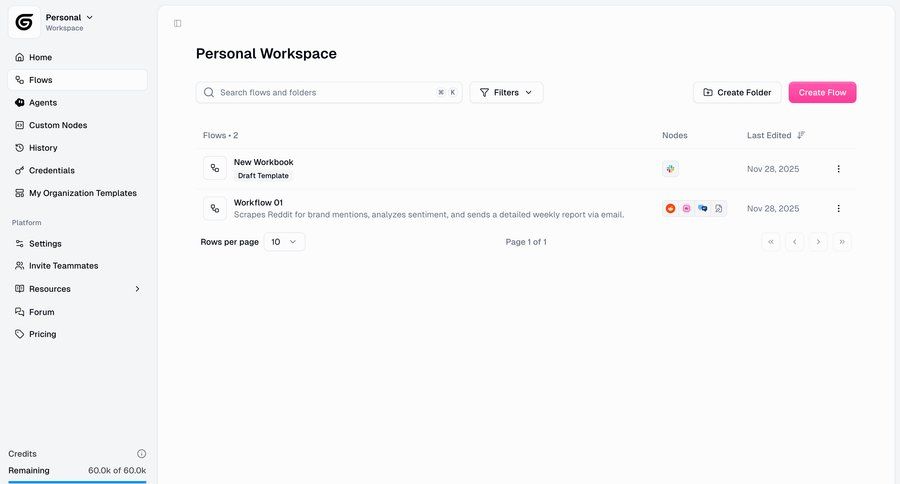
Task: Click the Page 1 of 1 label
Action: point(526,242)
